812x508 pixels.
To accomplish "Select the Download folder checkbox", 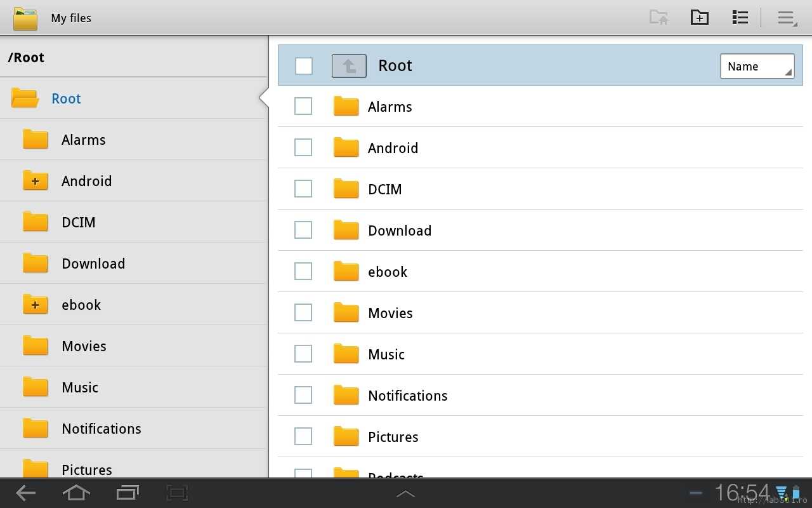I will [303, 230].
